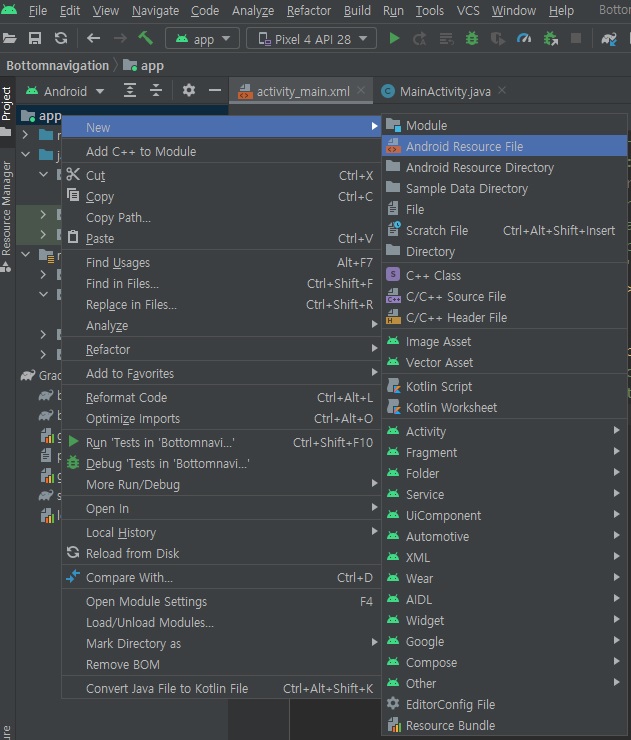The height and width of the screenshot is (740, 631).
Task: Run app with green play button
Action: [x=395, y=38]
